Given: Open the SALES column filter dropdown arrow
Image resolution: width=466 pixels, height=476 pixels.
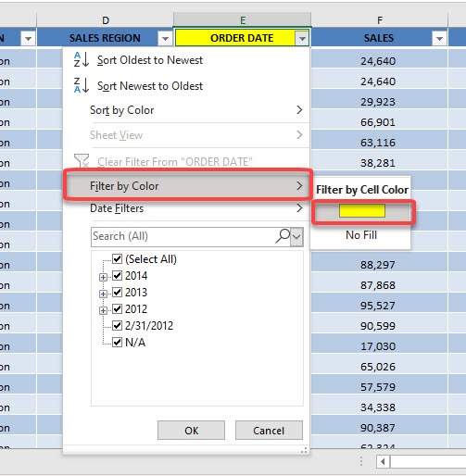Looking at the screenshot, I should tap(439, 39).
